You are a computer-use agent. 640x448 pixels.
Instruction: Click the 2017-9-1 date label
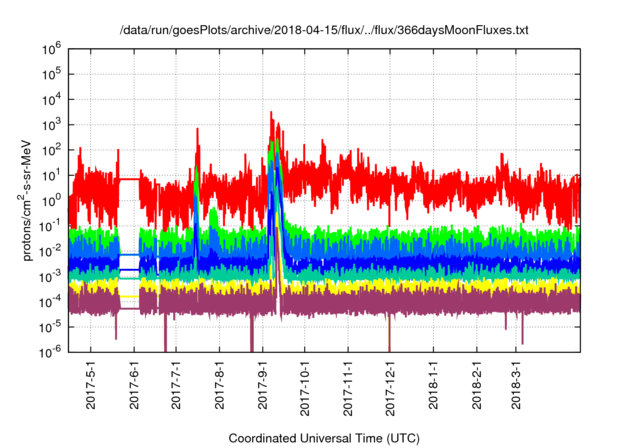pos(262,385)
